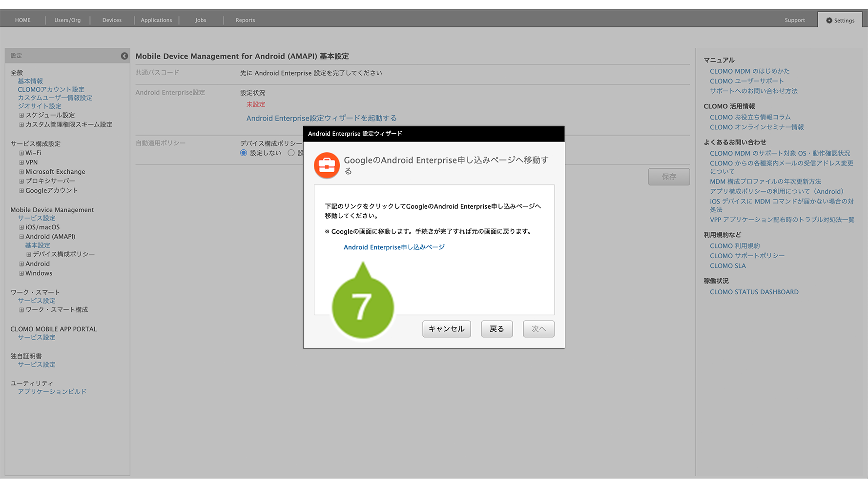Open CLOMO からの各種案内メール link

coord(782,167)
